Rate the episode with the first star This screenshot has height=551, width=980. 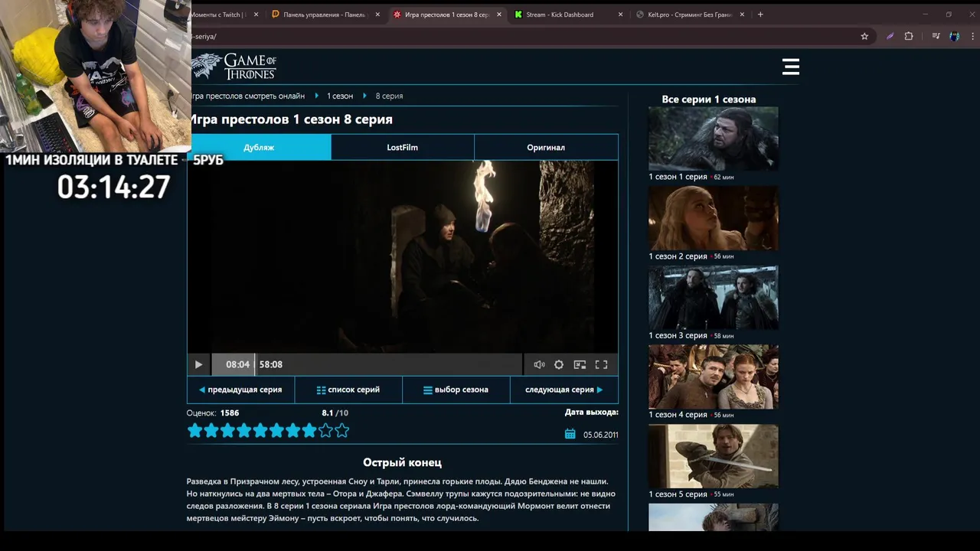pos(194,431)
